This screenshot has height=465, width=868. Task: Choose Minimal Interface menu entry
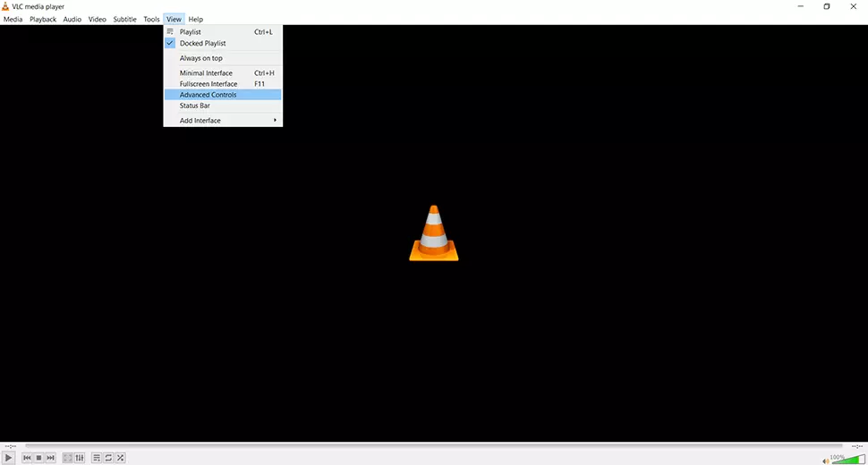coord(206,73)
